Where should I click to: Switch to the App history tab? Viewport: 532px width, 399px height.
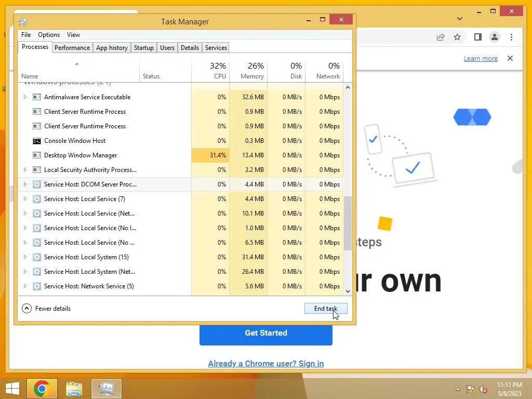click(x=112, y=48)
